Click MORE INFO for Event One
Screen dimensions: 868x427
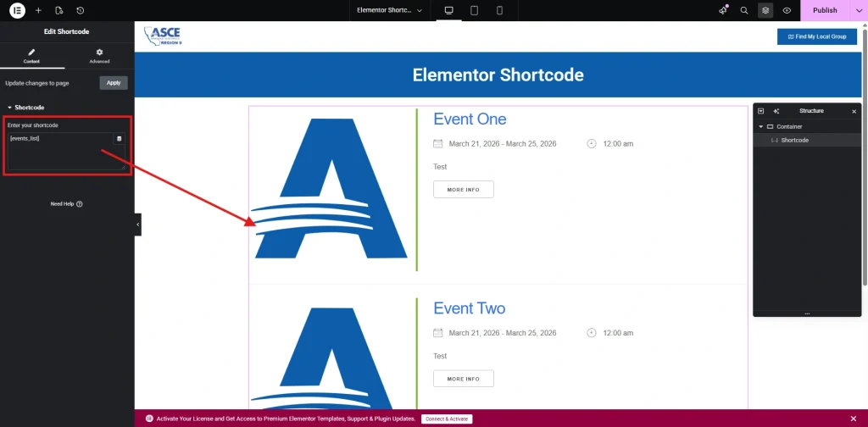coord(464,190)
